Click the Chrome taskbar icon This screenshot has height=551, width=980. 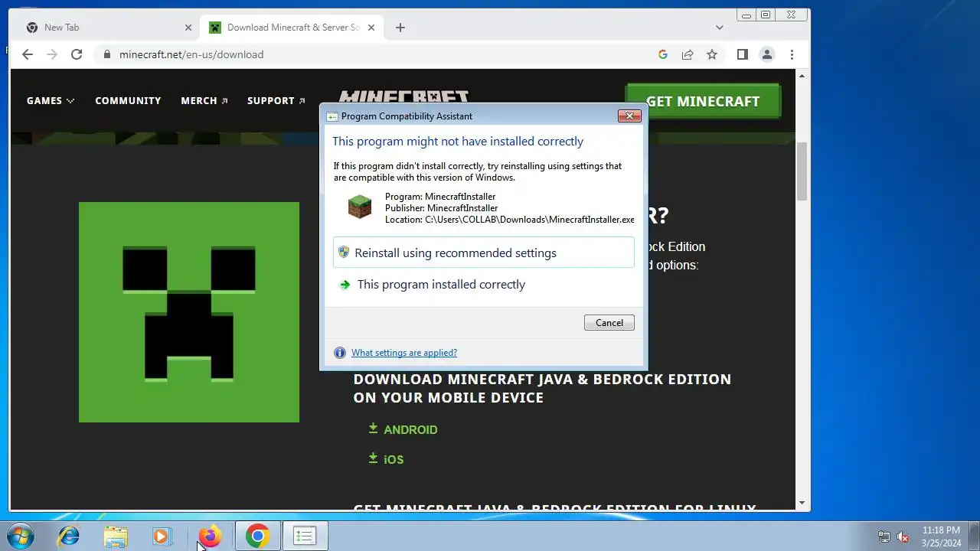coord(257,536)
